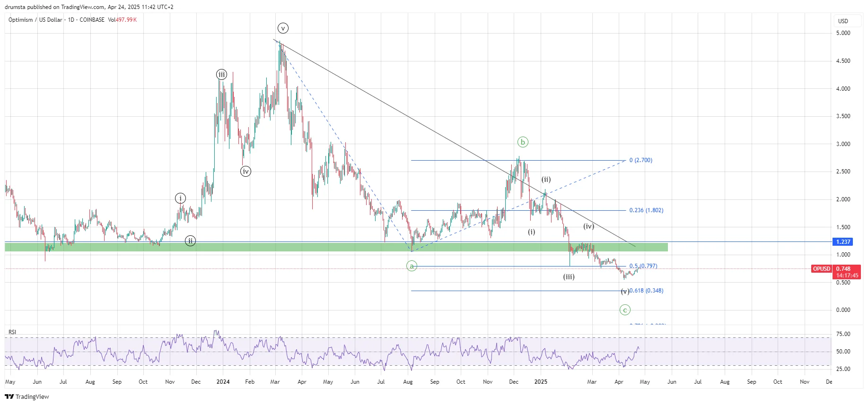Select the Fibonacci label 0.5 (0.797)
868x405 pixels.
coord(643,266)
